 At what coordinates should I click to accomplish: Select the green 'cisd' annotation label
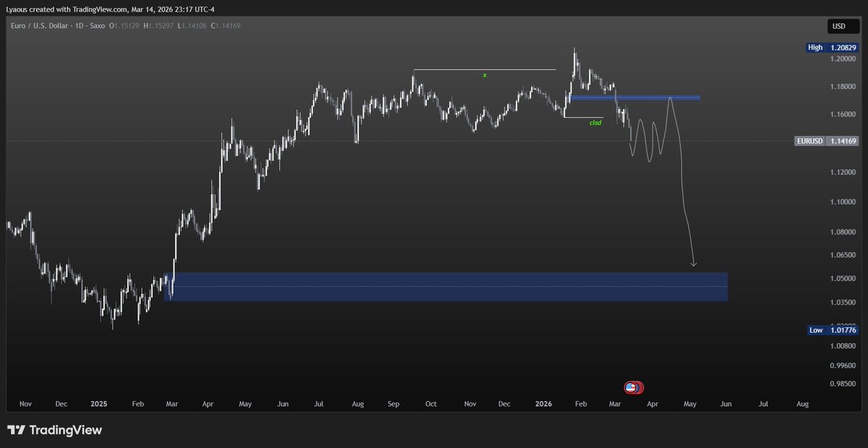pos(595,122)
